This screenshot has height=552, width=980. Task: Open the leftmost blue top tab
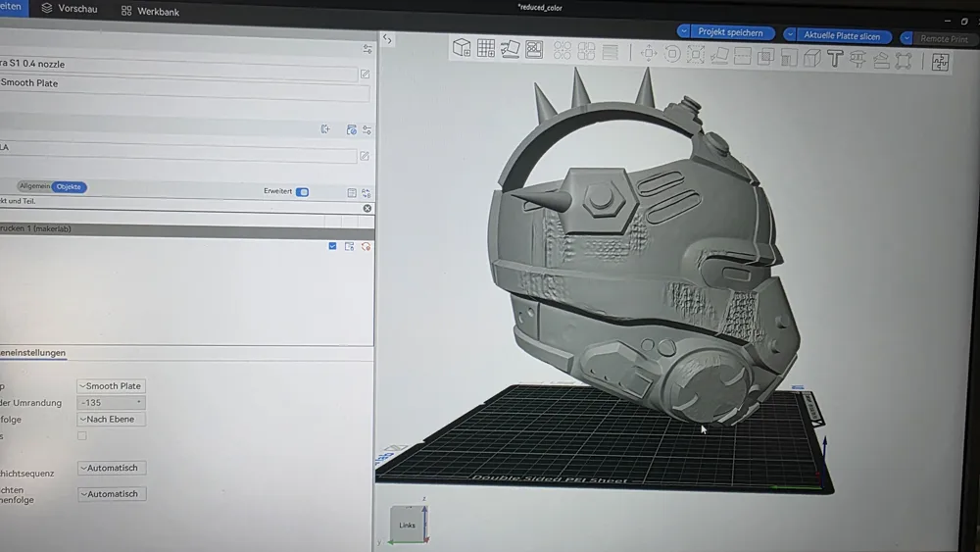[x=13, y=7]
